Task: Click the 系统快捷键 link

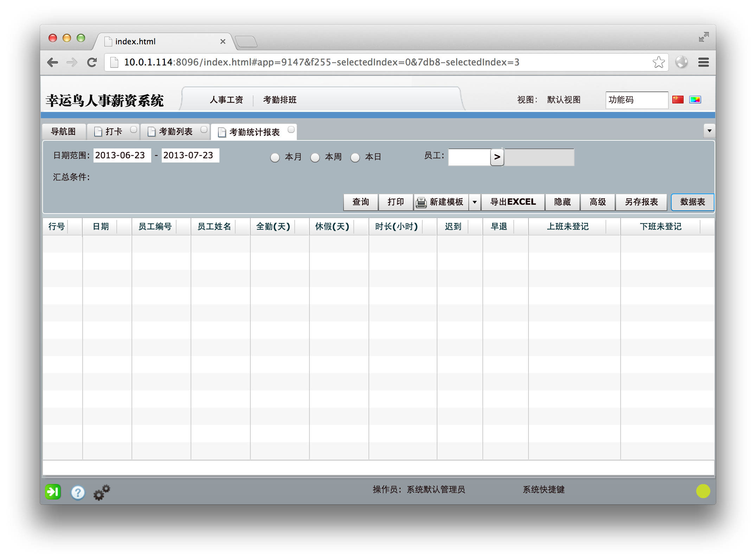Action: [x=544, y=490]
